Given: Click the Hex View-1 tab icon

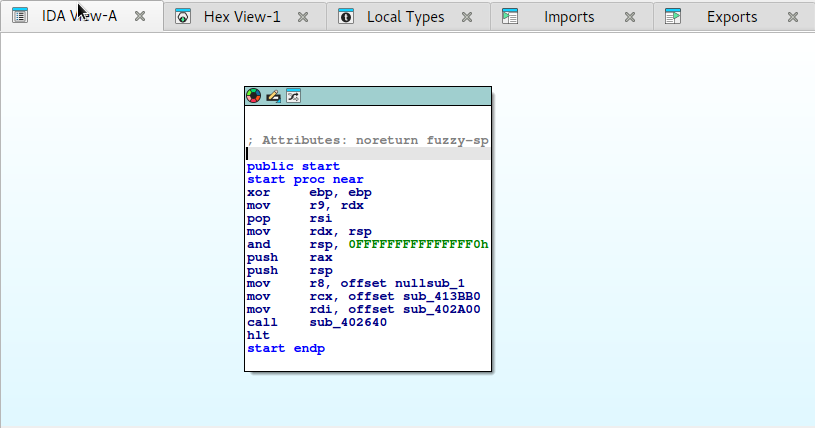Looking at the screenshot, I should (183, 17).
